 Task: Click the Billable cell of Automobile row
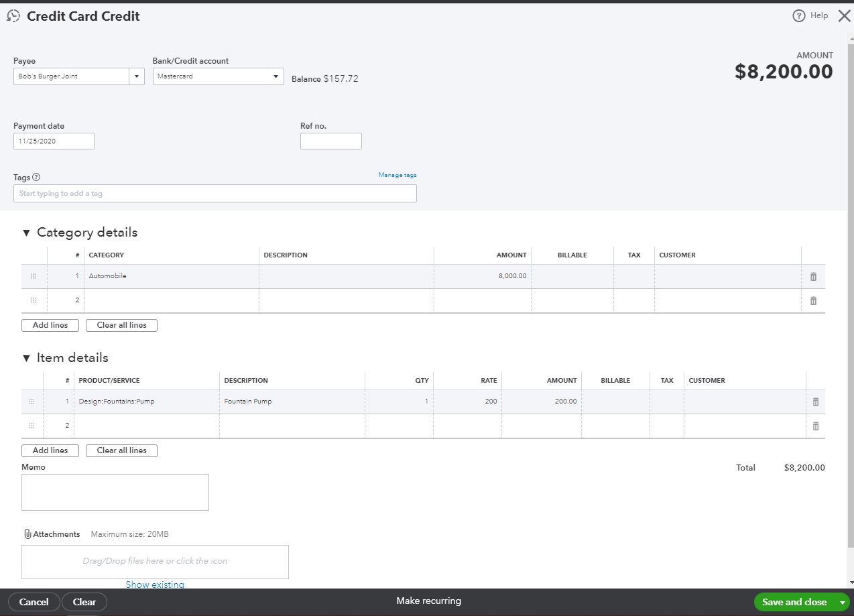point(572,276)
